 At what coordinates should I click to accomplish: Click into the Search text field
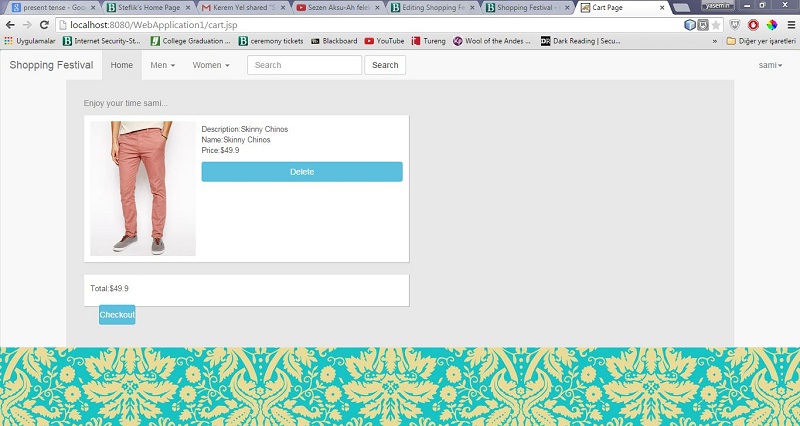pyautogui.click(x=304, y=65)
